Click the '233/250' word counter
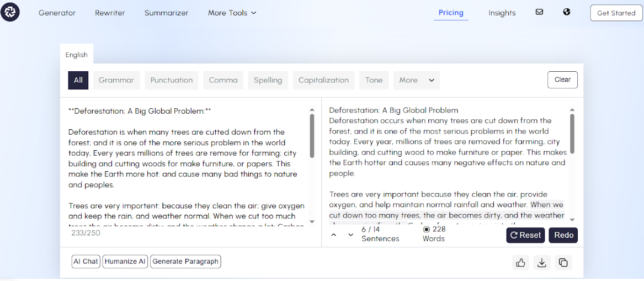 point(86,233)
